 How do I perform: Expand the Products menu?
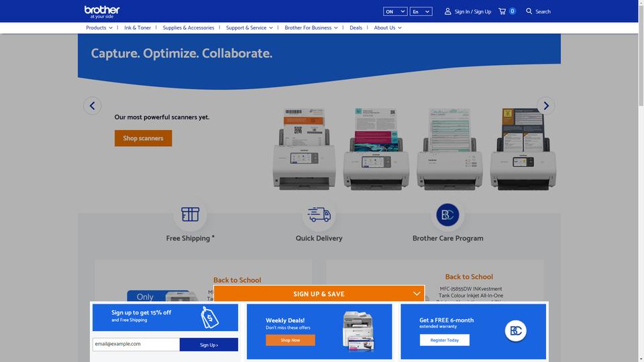pyautogui.click(x=99, y=27)
